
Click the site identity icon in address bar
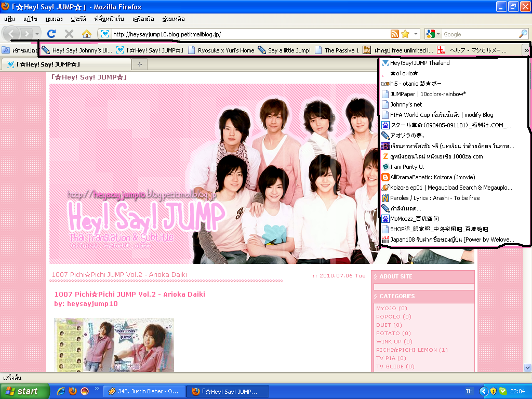(x=105, y=34)
